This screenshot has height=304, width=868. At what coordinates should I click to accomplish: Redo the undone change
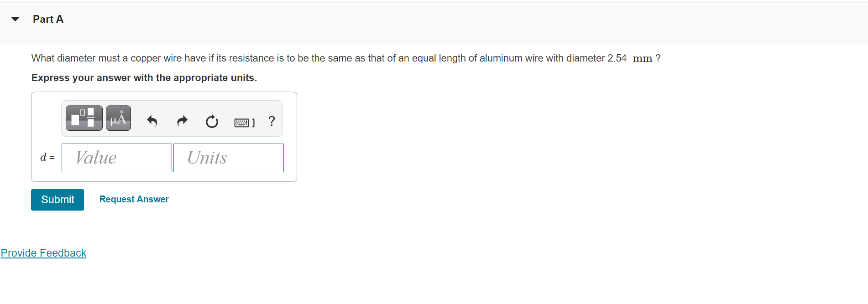click(182, 121)
